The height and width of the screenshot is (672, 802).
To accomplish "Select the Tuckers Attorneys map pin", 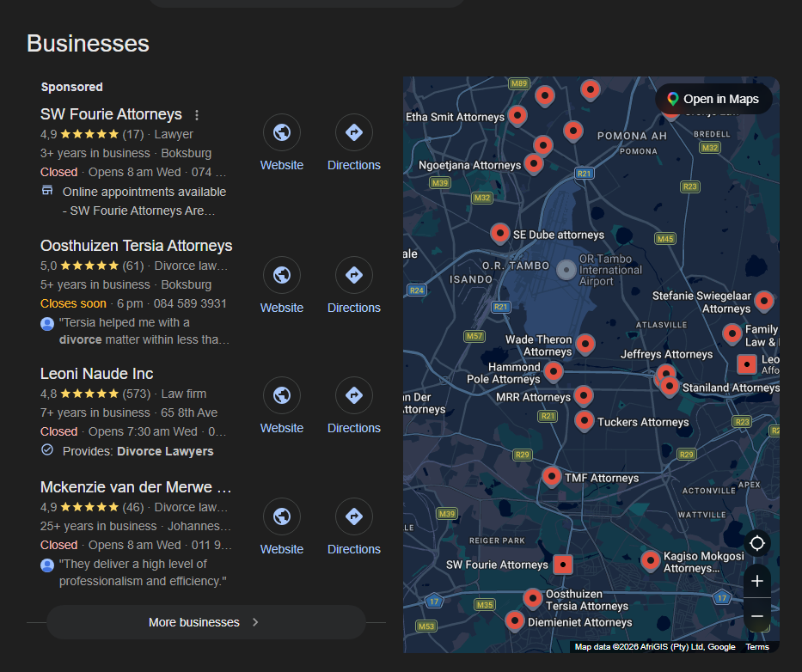I will 585,421.
